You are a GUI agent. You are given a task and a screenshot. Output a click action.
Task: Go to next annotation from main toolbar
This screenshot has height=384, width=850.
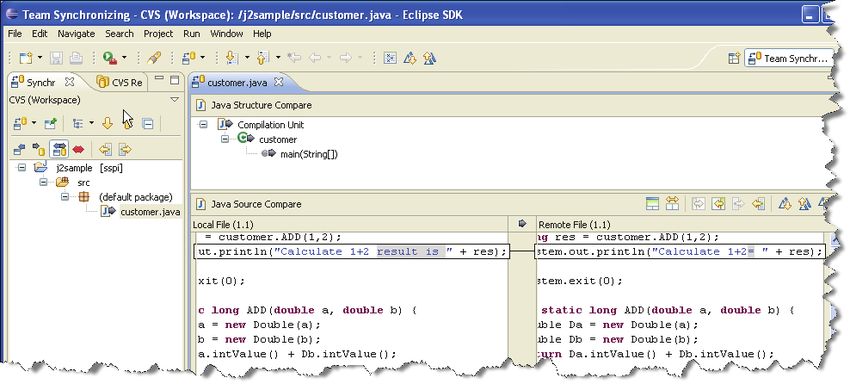point(232,57)
